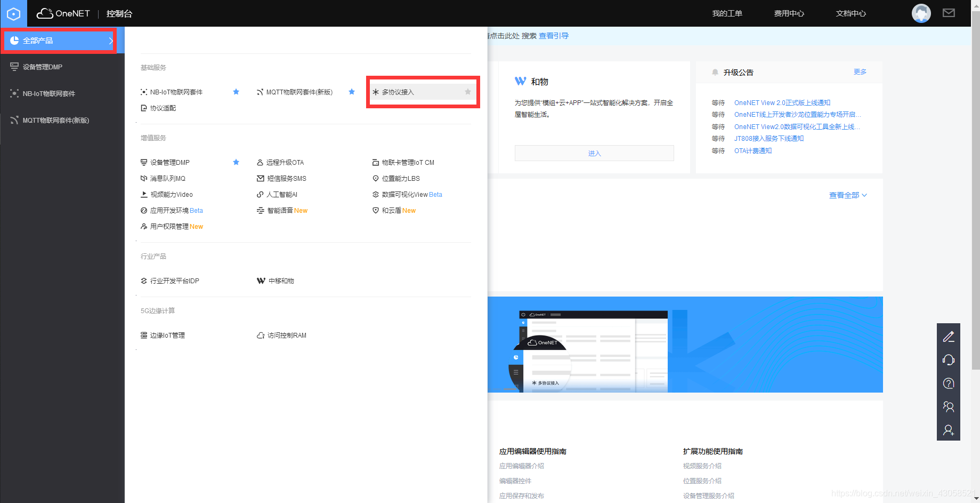Open 文档中心 in the top bar
This screenshot has width=980, height=503.
pos(851,13)
